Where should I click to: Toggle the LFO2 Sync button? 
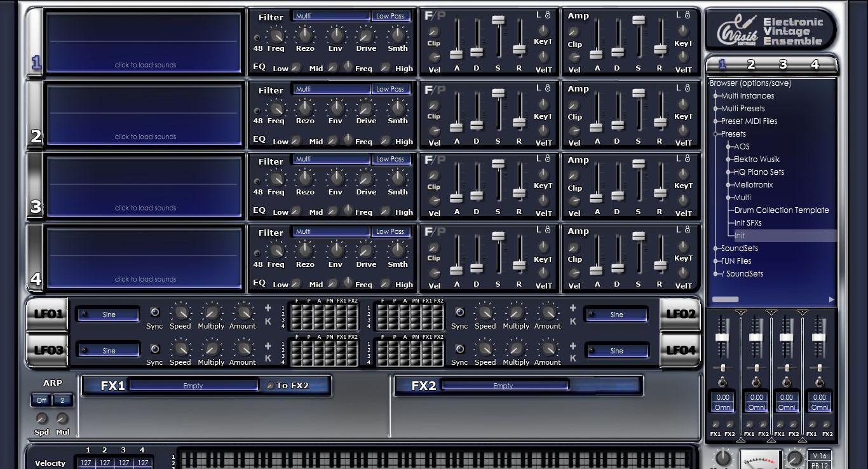pos(459,312)
